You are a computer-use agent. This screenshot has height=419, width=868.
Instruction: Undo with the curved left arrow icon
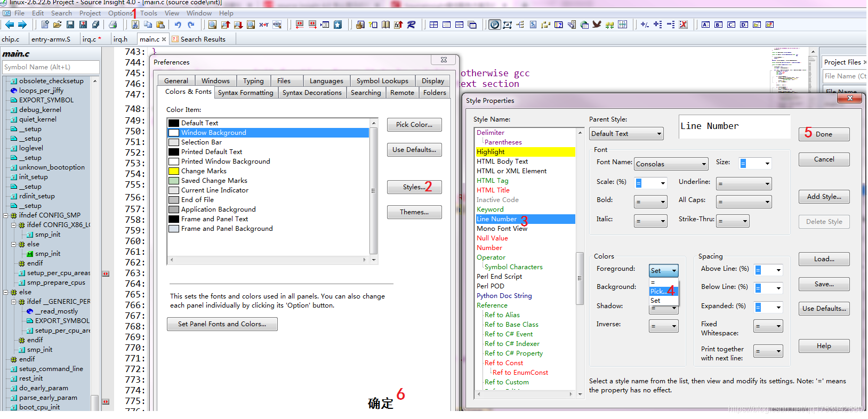click(x=178, y=25)
